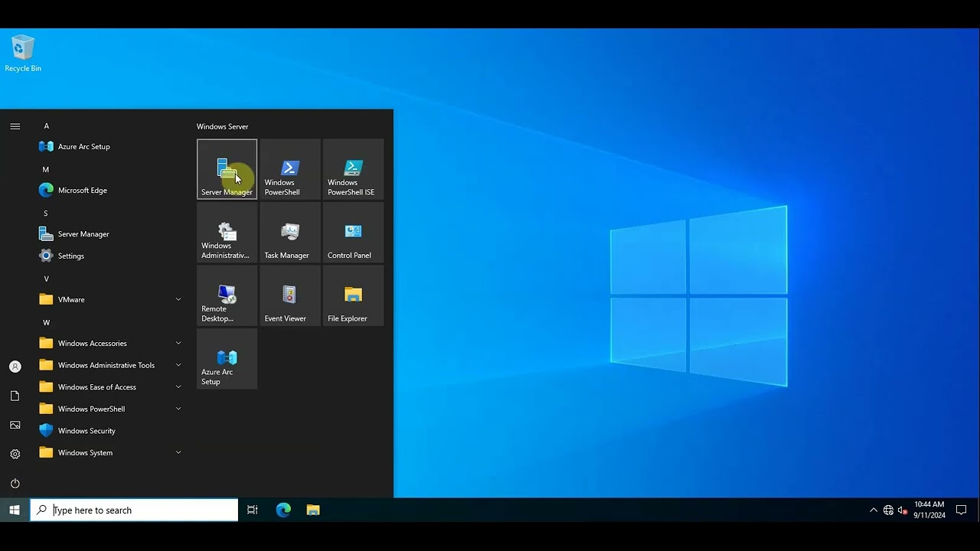This screenshot has height=551, width=980.
Task: Jump to the letter V section header
Action: coord(46,279)
